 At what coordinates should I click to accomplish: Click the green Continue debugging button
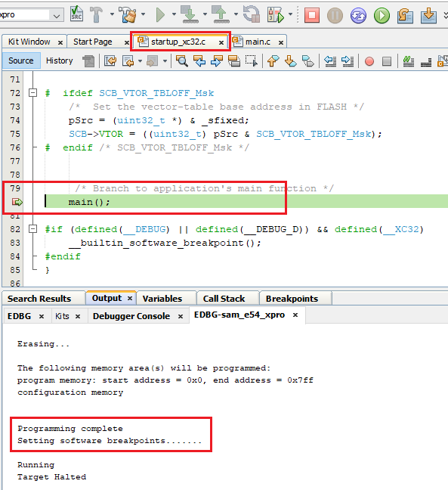tap(382, 15)
